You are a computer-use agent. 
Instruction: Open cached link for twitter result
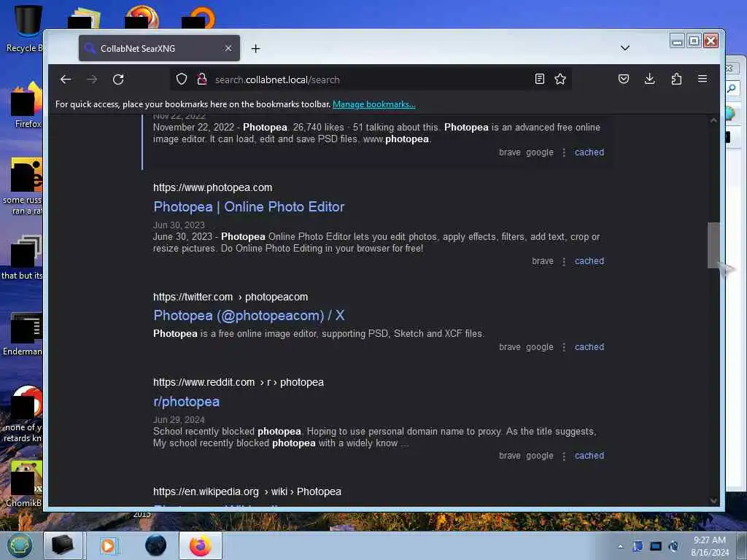coord(589,347)
